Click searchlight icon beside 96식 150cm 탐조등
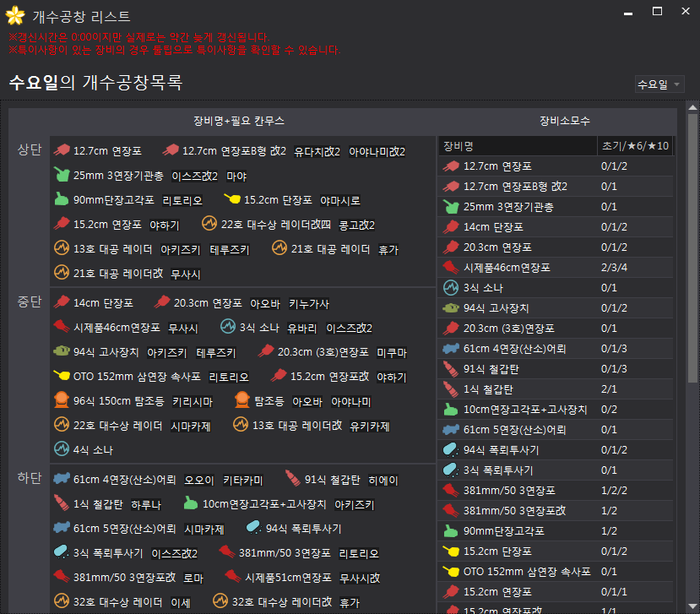Screen dimensions: 700x614 point(61,401)
